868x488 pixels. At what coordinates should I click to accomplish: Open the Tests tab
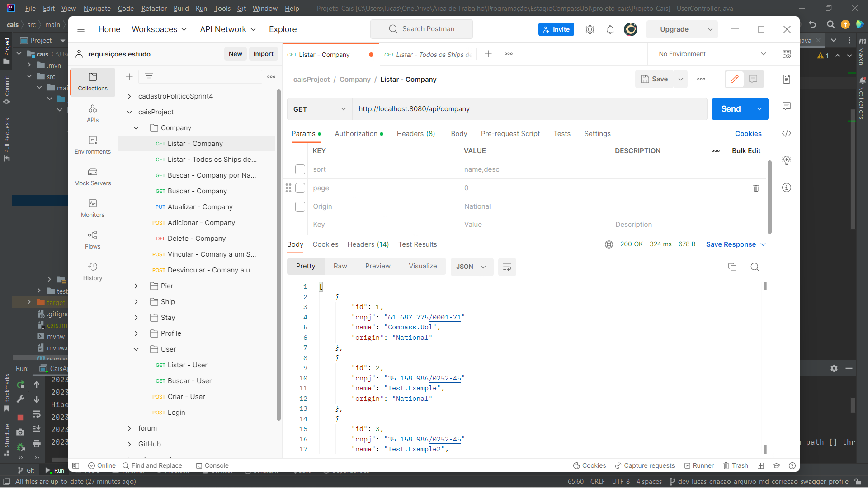click(561, 133)
